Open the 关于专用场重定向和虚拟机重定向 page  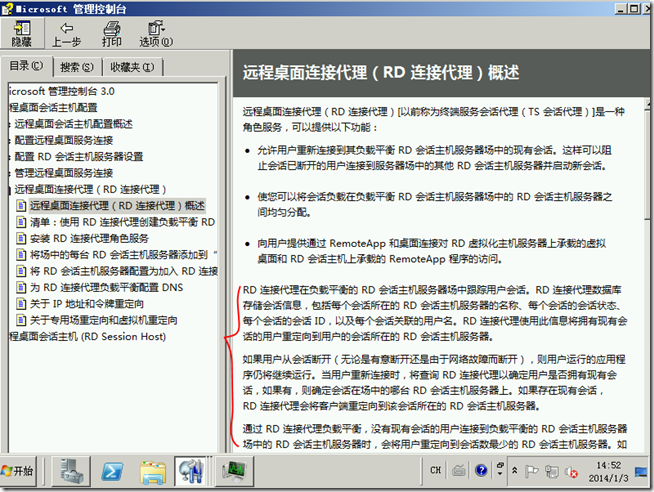click(103, 320)
